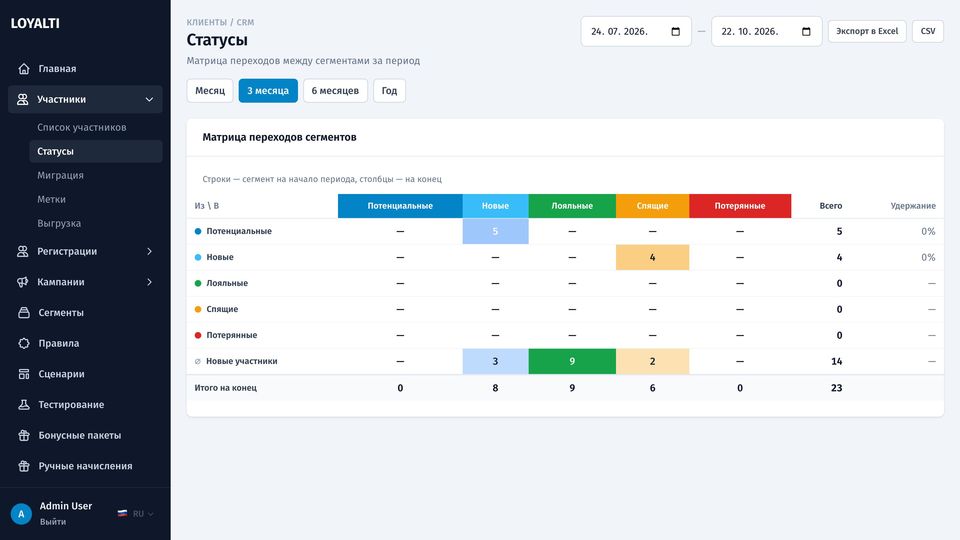Select the 6 месяцев period tab
Viewport: 960px width, 540px height.
tap(335, 91)
